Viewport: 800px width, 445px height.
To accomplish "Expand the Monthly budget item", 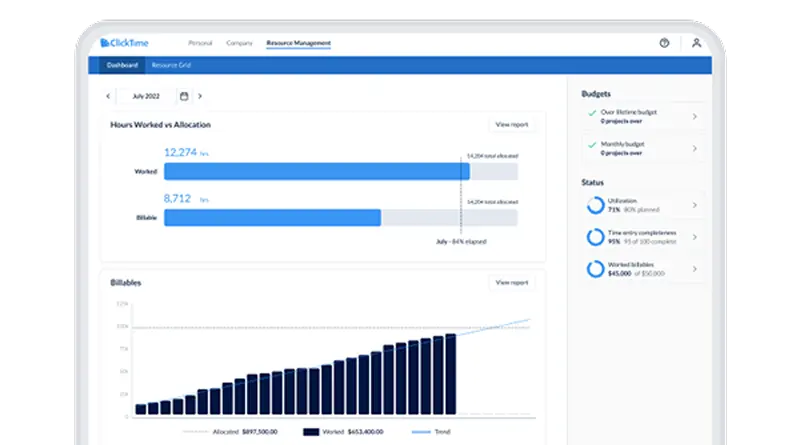I will pyautogui.click(x=694, y=148).
